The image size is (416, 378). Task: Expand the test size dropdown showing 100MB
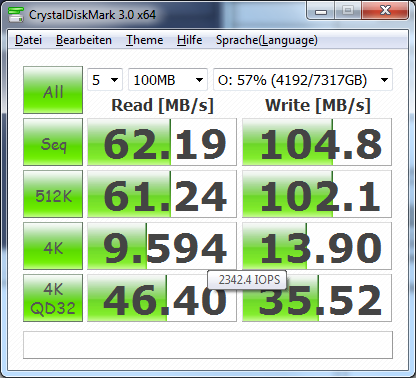(x=168, y=80)
